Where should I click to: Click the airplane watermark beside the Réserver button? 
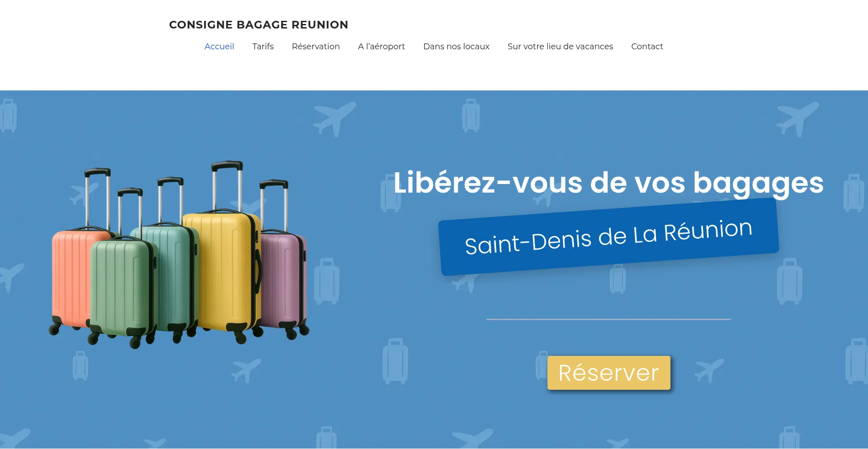click(x=709, y=370)
